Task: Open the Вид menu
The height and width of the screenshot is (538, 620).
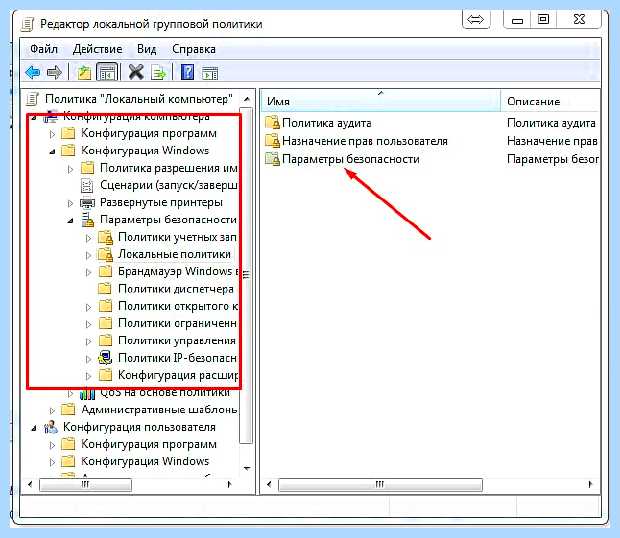Action: 147,49
